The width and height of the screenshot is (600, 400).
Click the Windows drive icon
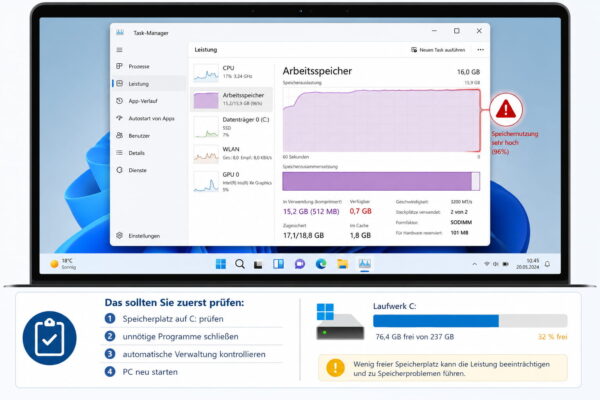(x=339, y=322)
